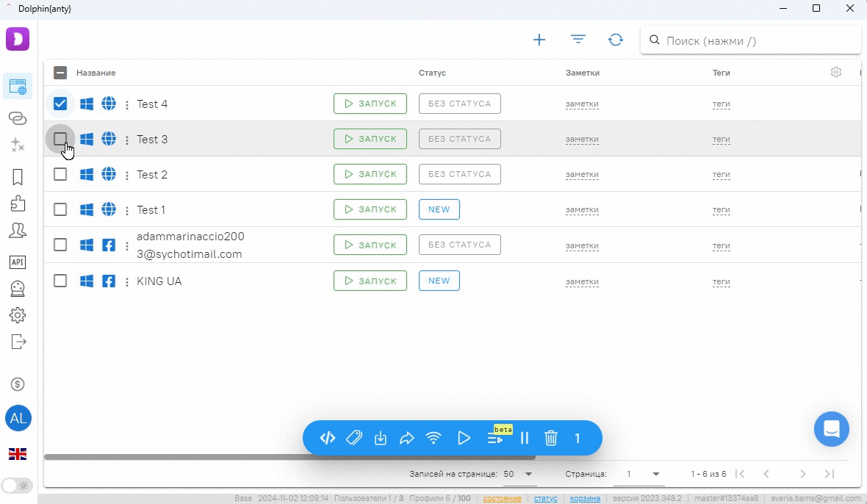Click the tag icon in bulk action bar
This screenshot has height=504, width=867.
(x=354, y=439)
